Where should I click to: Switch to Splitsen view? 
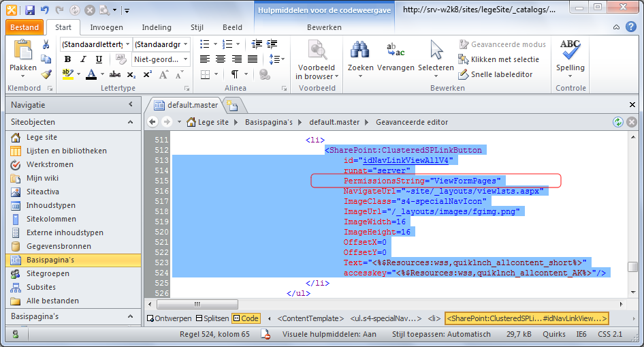(212, 318)
